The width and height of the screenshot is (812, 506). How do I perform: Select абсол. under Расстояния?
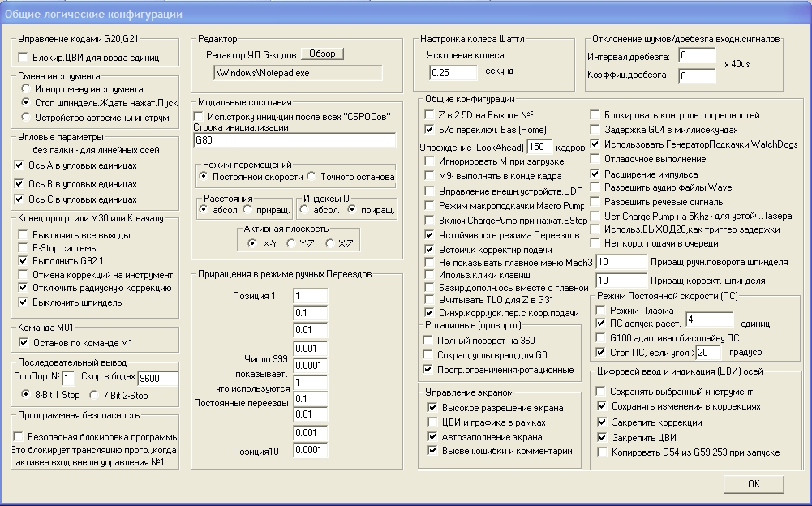point(204,210)
